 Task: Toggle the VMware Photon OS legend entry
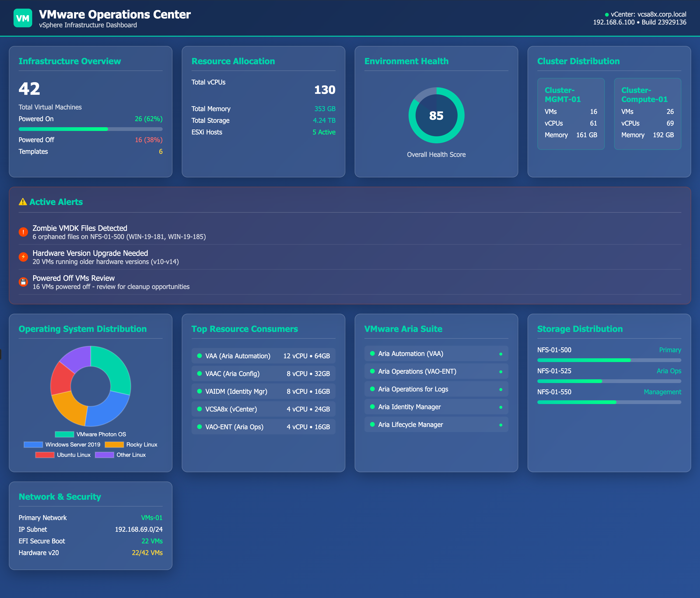91,434
